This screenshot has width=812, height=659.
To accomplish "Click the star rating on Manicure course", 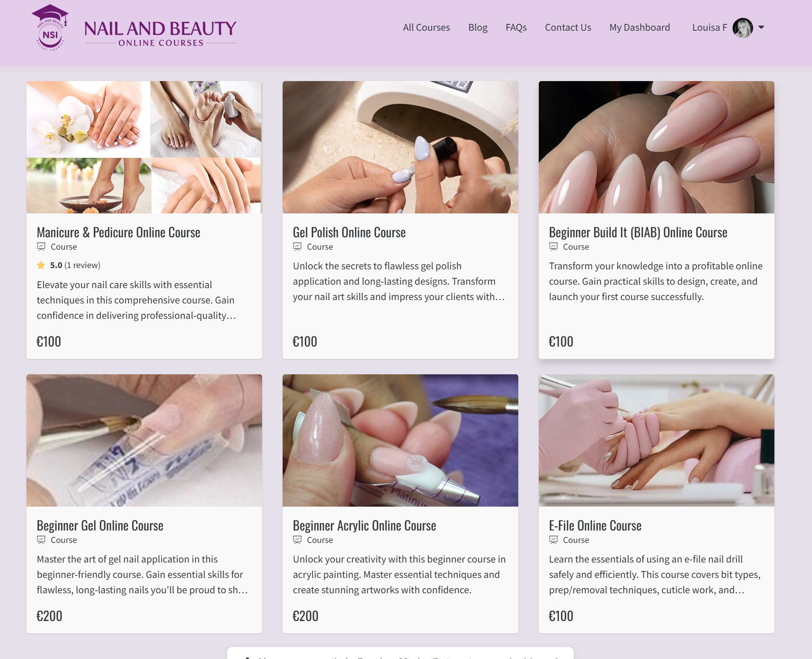I will click(41, 265).
